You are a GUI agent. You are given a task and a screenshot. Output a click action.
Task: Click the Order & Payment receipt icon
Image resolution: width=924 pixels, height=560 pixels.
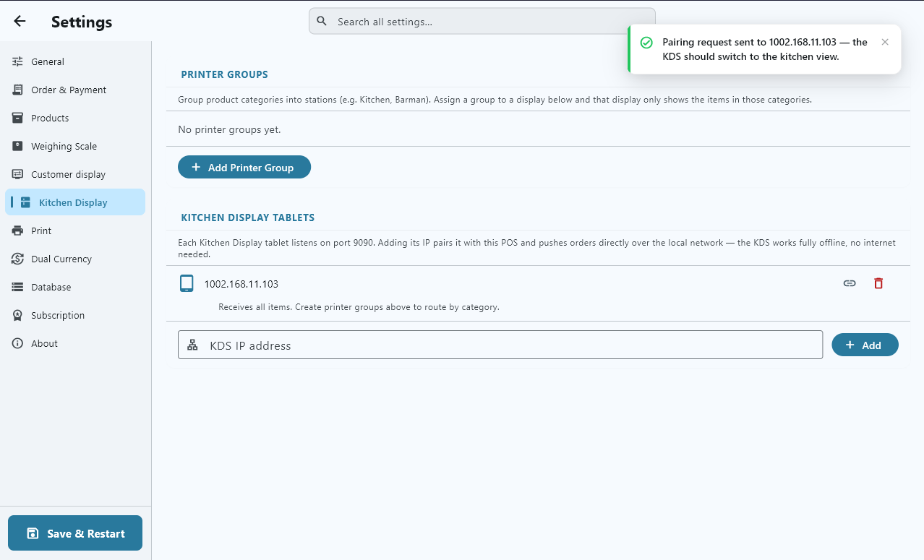tap(18, 90)
